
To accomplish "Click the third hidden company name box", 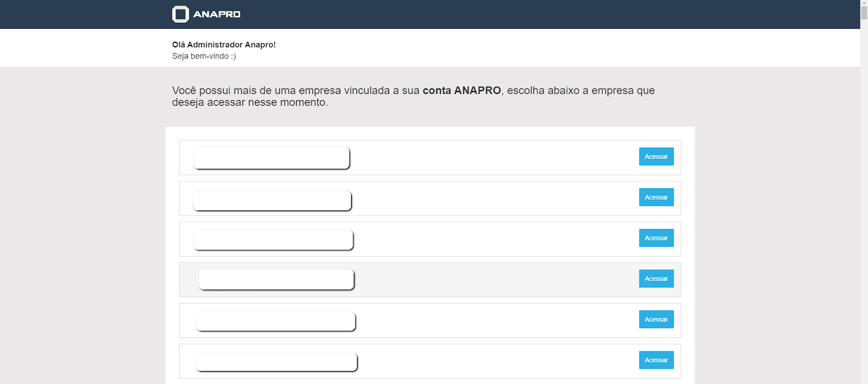I will (x=273, y=240).
